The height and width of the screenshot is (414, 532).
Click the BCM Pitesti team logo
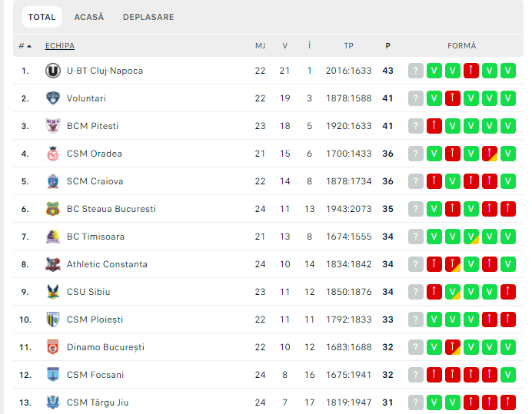pyautogui.click(x=52, y=126)
